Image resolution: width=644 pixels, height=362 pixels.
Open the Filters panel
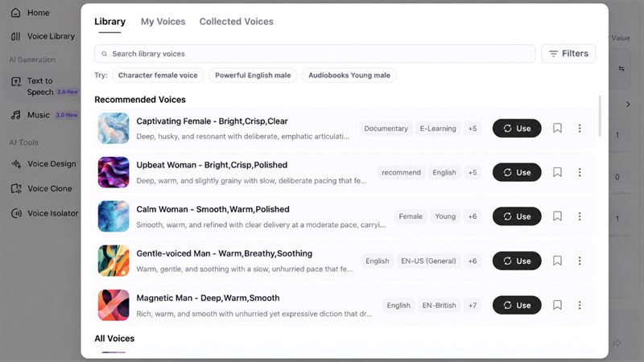(x=568, y=53)
